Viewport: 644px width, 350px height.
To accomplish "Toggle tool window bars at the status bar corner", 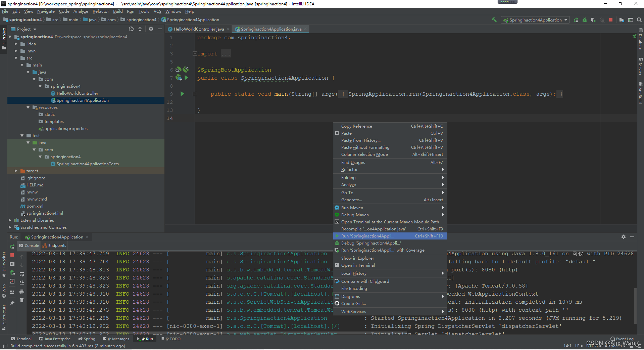I will point(5,346).
